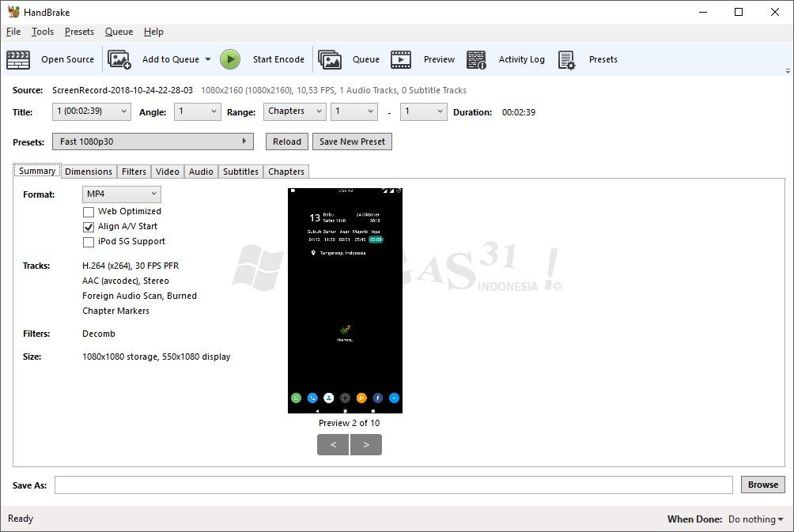This screenshot has width=794, height=532.
Task: Open the Tools menu
Action: pyautogui.click(x=43, y=32)
